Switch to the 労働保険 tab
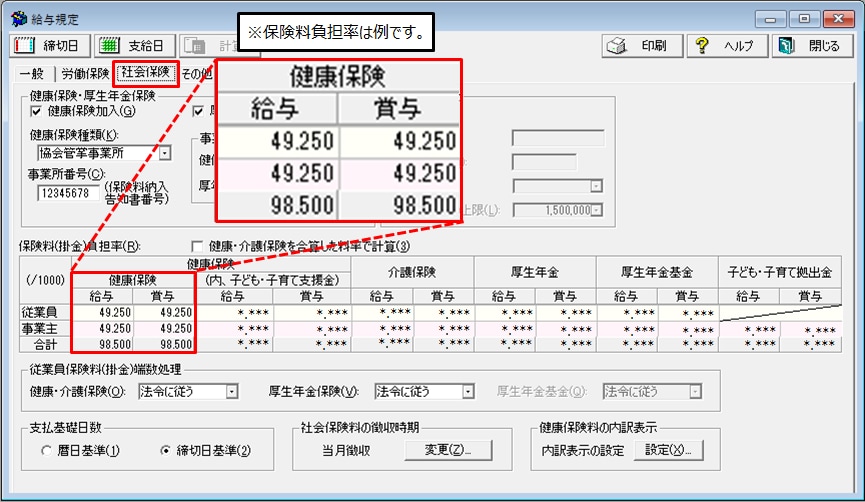Viewport: 865px width, 502px height. (x=85, y=73)
